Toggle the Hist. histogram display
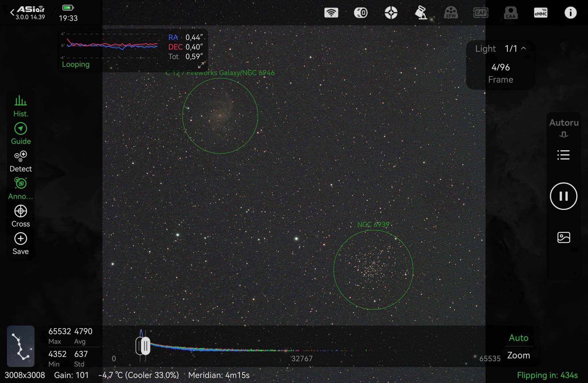Screen dimensions: 588x383 pos(21,106)
